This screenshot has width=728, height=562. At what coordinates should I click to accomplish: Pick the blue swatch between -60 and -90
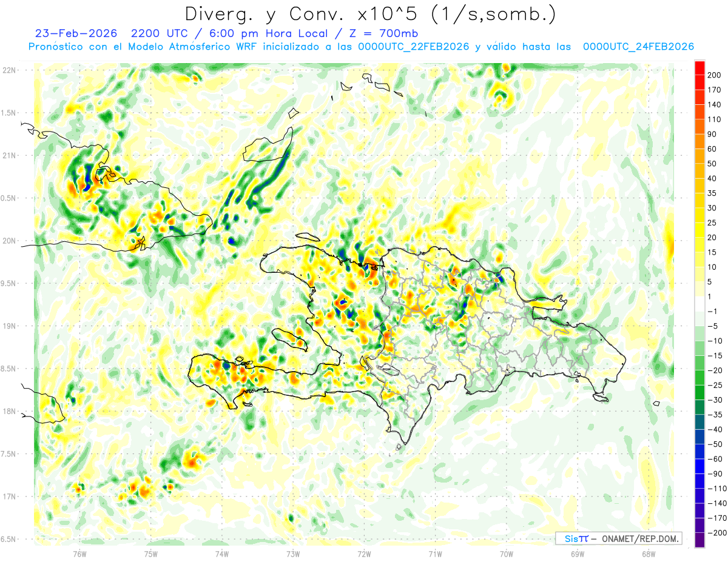[699, 467]
